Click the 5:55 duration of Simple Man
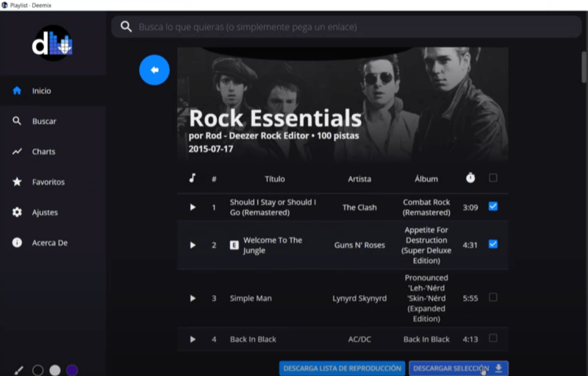This screenshot has width=588, height=376. pos(470,298)
